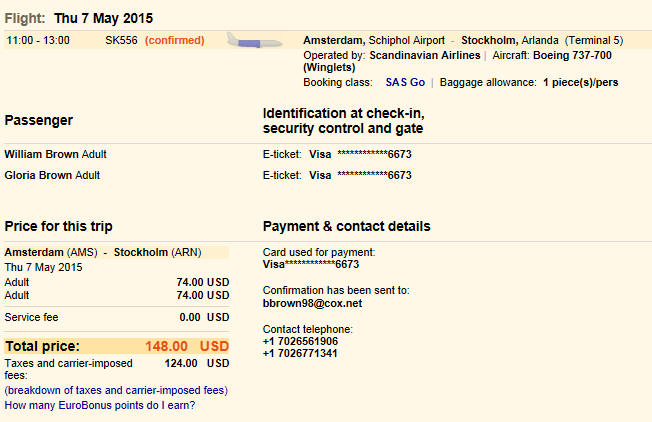Click How many EuroBonus points do I earn
The width and height of the screenshot is (652, 422).
(100, 405)
